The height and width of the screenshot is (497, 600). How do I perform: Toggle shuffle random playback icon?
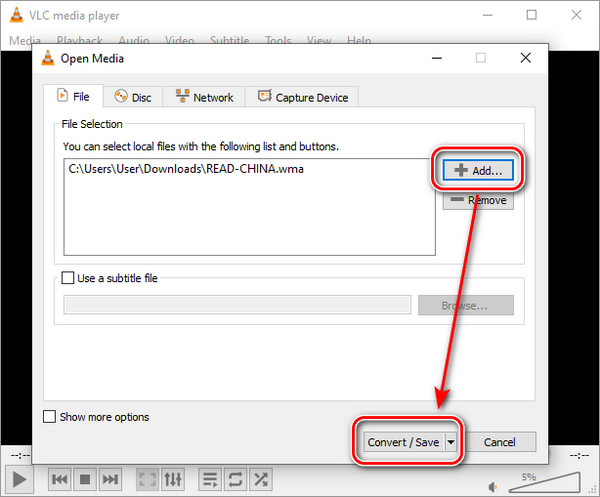[x=261, y=479]
